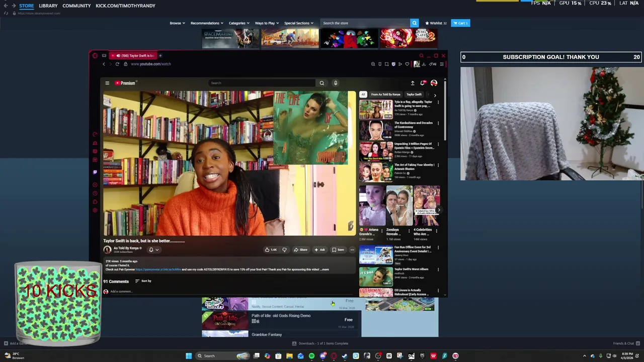Open Opera Aria AI button
The height and width of the screenshot is (362, 644).
[433, 64]
